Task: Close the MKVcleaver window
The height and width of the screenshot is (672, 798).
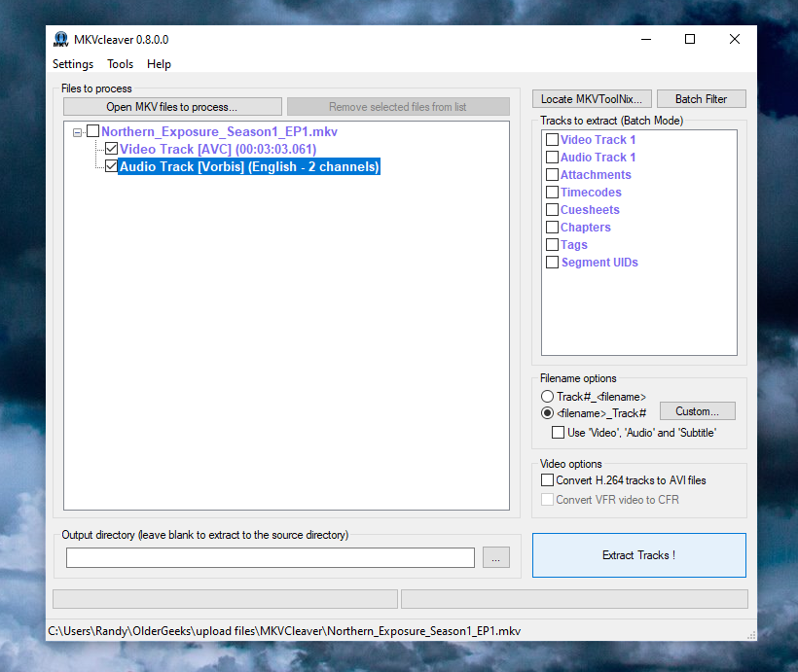Action: tap(735, 39)
